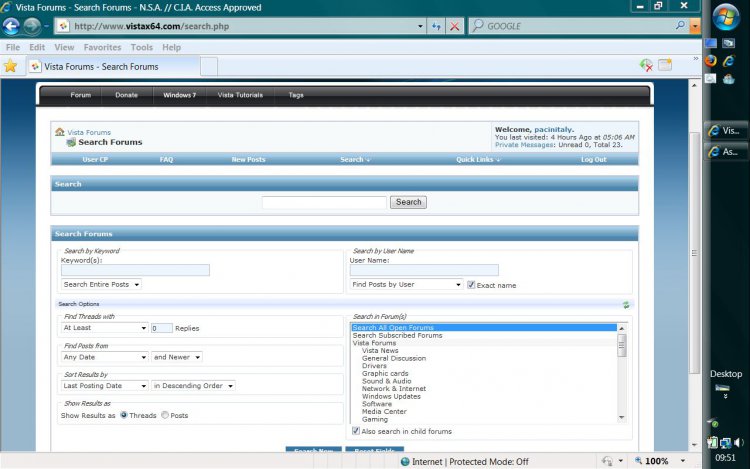750x469 pixels.
Task: Go back with the browser Back arrow
Action: (x=11, y=26)
